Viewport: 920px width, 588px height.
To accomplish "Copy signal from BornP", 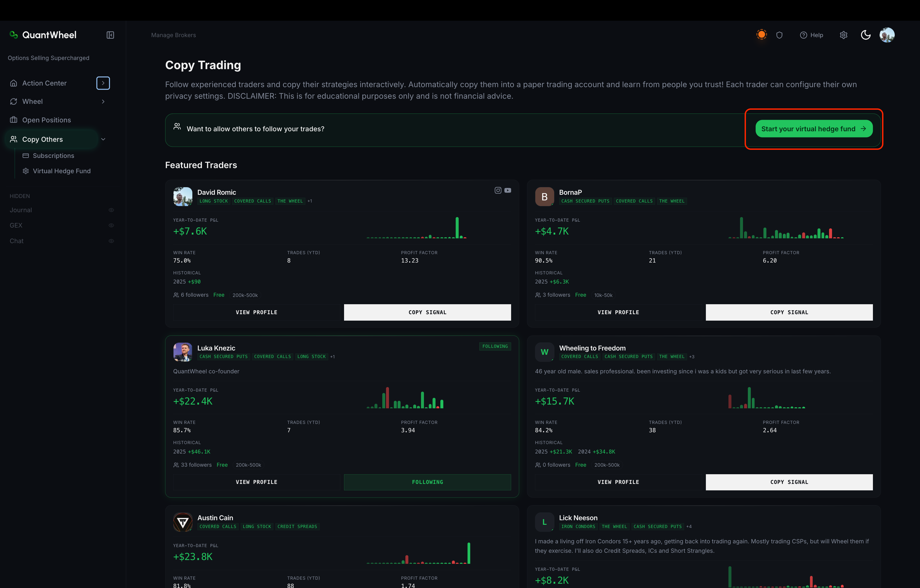I will point(789,312).
